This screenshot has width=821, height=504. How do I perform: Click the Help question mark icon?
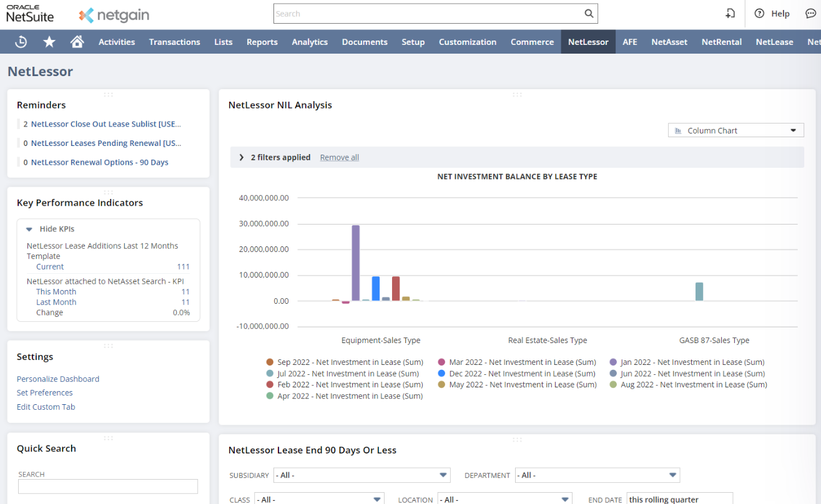[x=759, y=14]
